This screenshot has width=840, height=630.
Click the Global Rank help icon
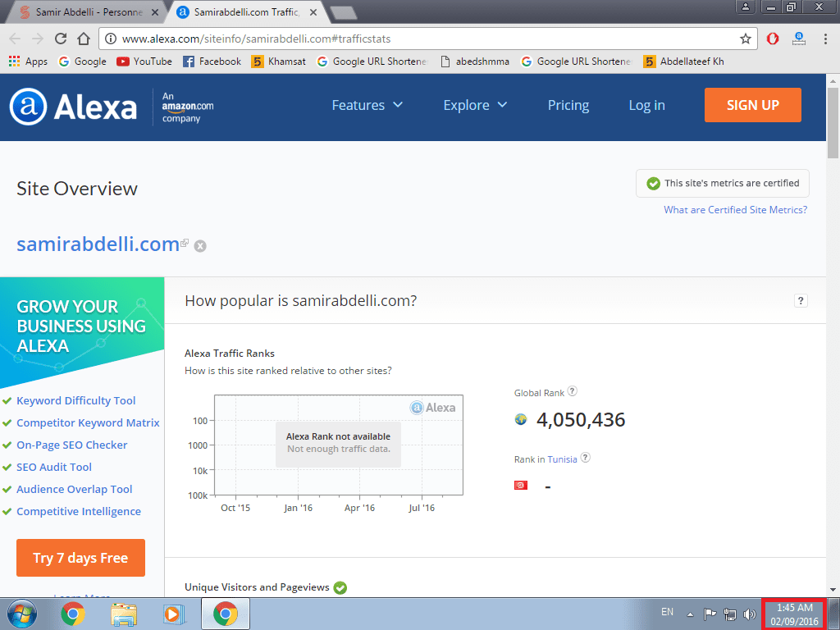(x=572, y=391)
